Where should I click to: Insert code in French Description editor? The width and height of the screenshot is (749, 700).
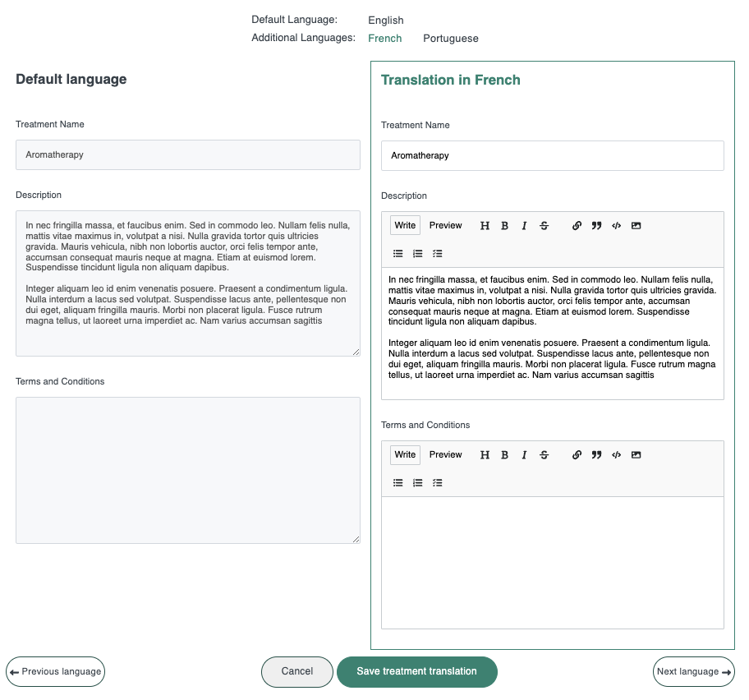pos(616,226)
